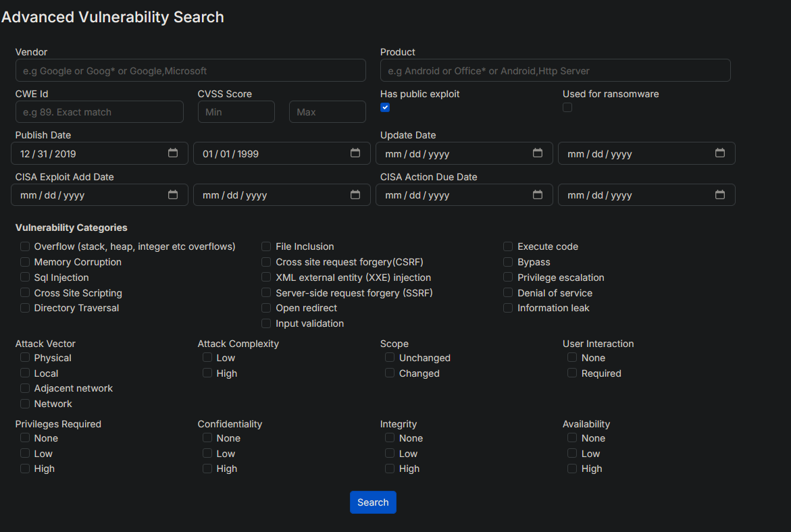Click the Search button

(x=373, y=502)
